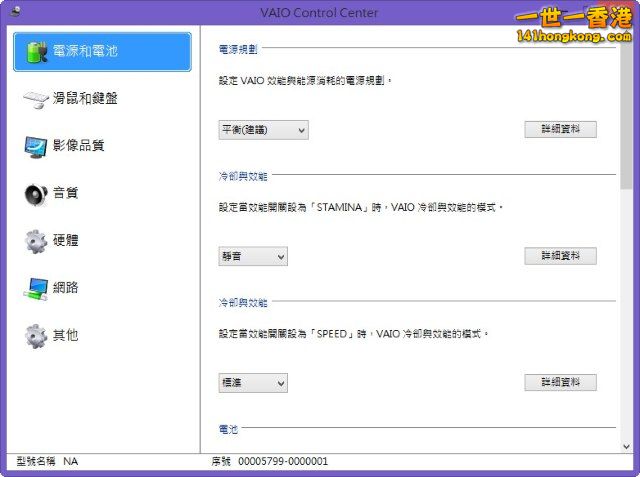Screen dimensions: 640x477
Task: Open the 音質 speaker icon
Action: coord(36,193)
